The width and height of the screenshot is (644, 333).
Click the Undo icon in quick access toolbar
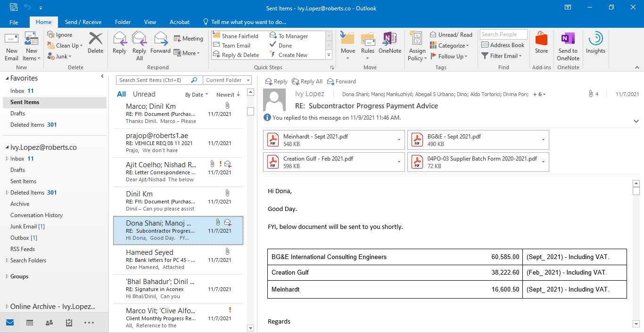[x=28, y=8]
